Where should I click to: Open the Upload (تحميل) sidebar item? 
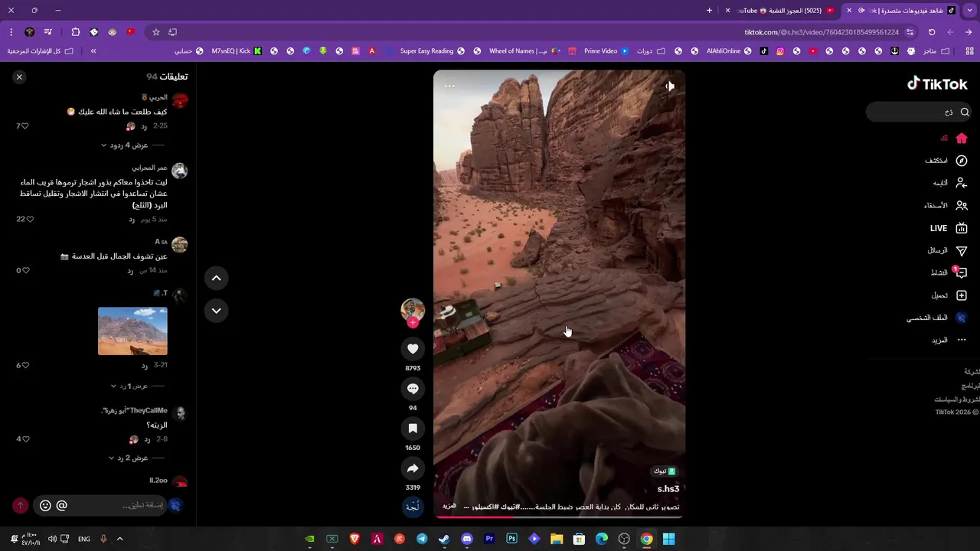point(949,295)
